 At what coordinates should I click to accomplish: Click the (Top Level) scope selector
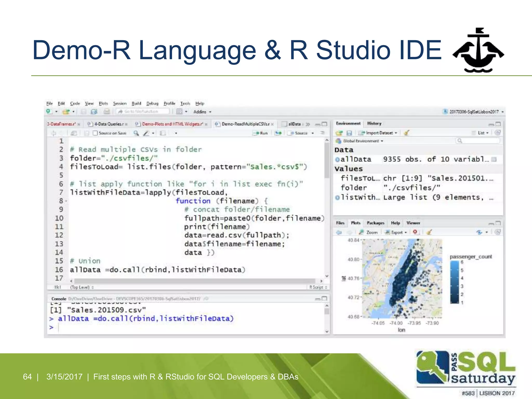coord(82,287)
